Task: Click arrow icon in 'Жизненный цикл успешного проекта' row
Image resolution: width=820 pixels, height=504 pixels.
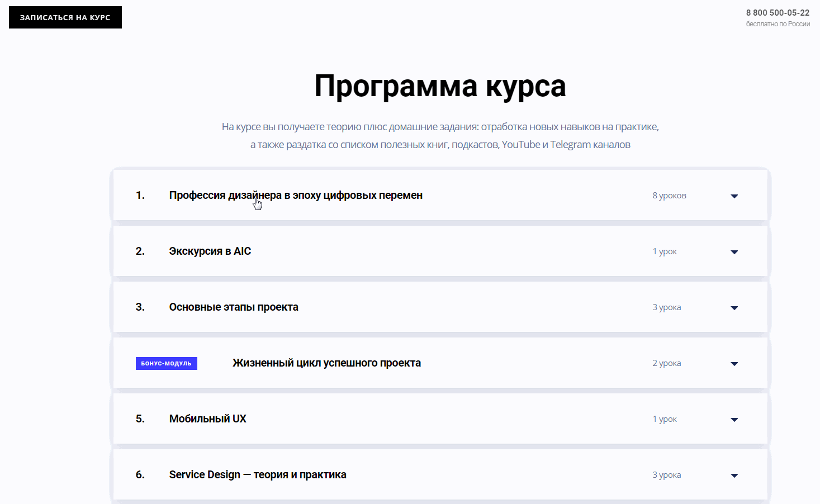Action: point(734,364)
